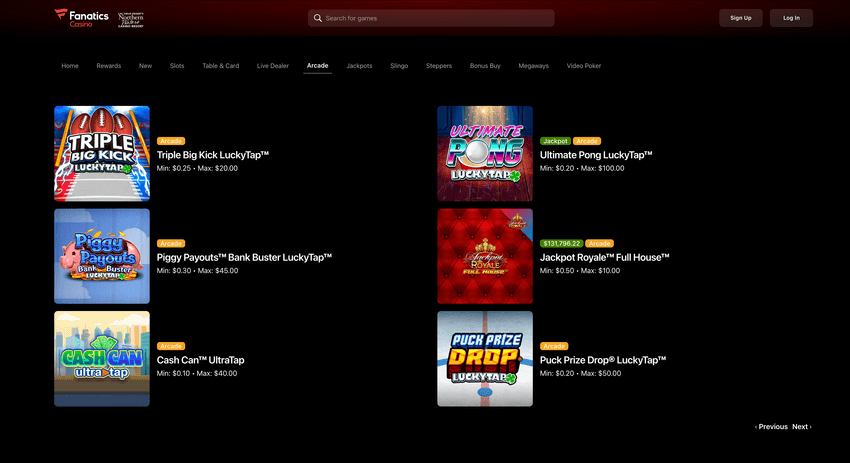The width and height of the screenshot is (850, 463).
Task: Click the search magnifier icon
Action: pyautogui.click(x=318, y=18)
